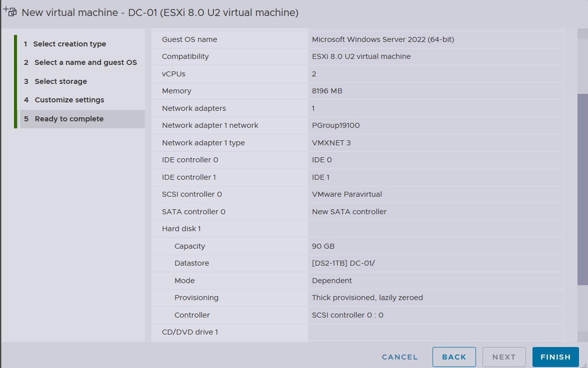Viewport: 588px width, 368px height.
Task: Select the PGroup19100 network value
Action: coord(335,125)
